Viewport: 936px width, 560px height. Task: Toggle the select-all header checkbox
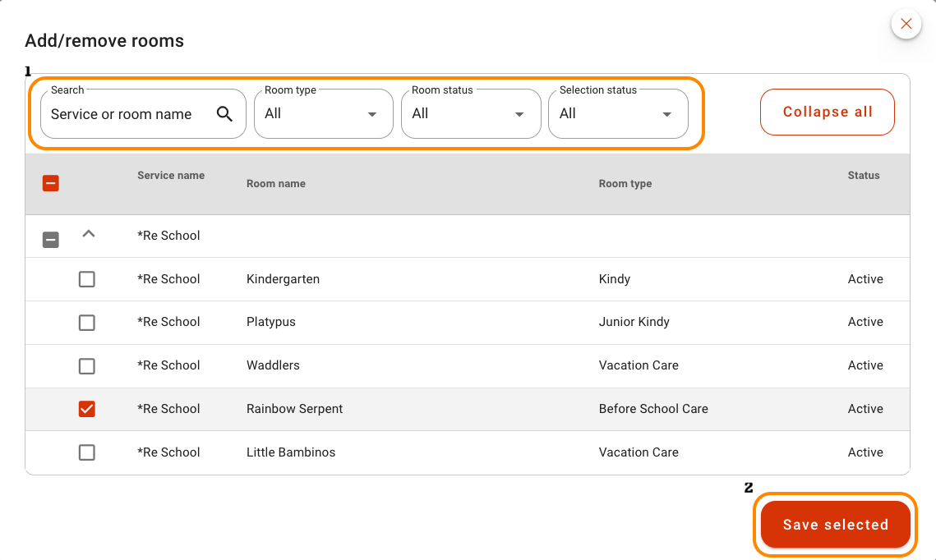(51, 183)
